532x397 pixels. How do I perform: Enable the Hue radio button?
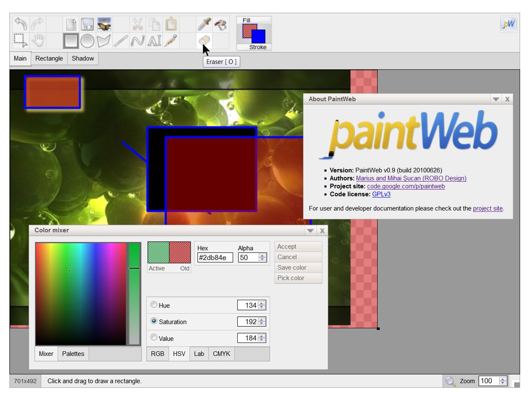point(153,305)
